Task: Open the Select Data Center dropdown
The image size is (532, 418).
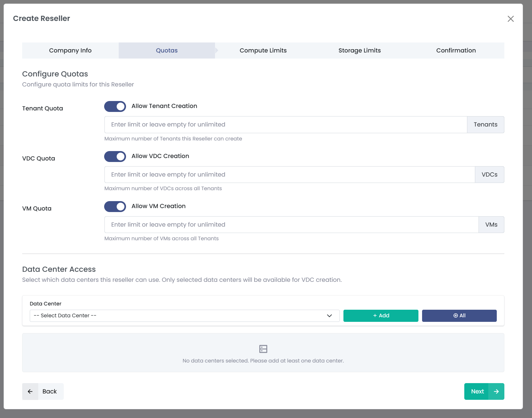Action: [184, 315]
